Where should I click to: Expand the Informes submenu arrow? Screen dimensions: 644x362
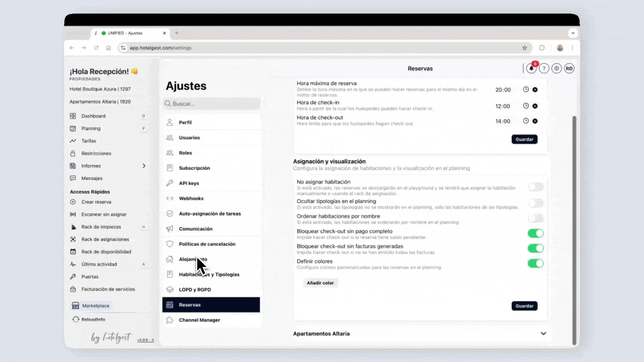(144, 166)
